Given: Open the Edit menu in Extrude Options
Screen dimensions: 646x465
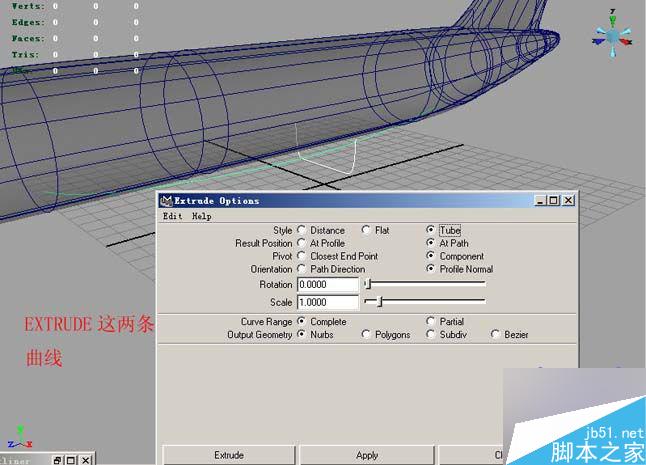Looking at the screenshot, I should pyautogui.click(x=172, y=216).
